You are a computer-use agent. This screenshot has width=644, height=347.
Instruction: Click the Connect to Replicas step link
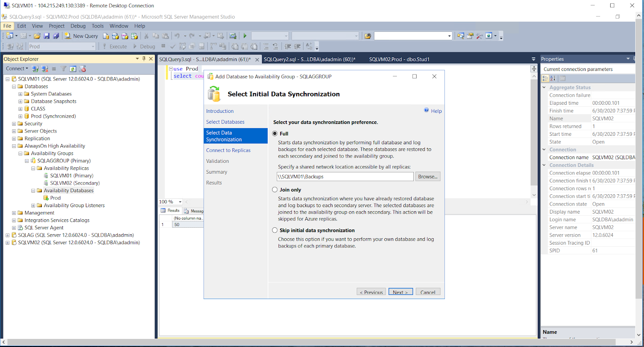[228, 150]
